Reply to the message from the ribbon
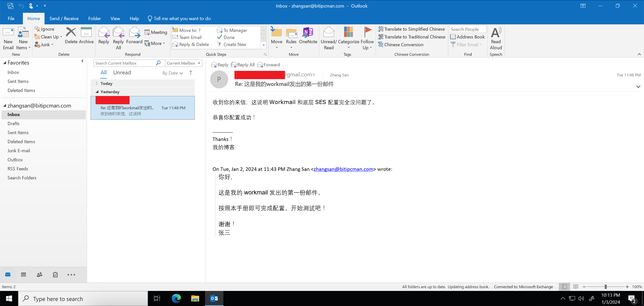The height and width of the screenshot is (306, 644). click(x=104, y=35)
